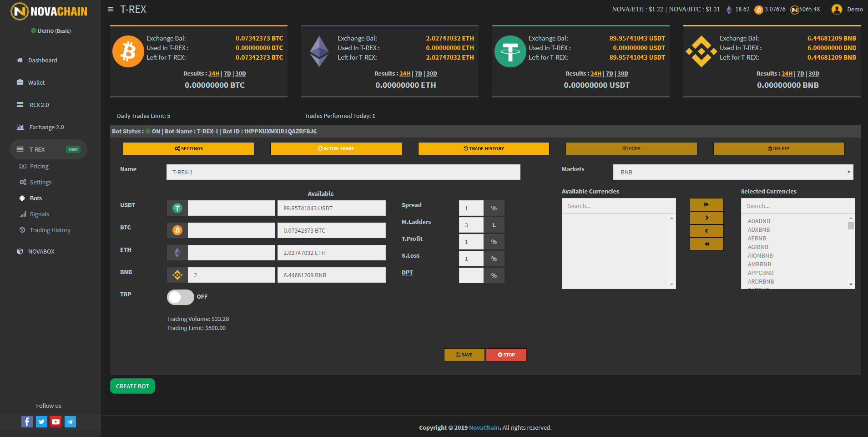Click the DPT link
The image size is (868, 437).
[407, 273]
